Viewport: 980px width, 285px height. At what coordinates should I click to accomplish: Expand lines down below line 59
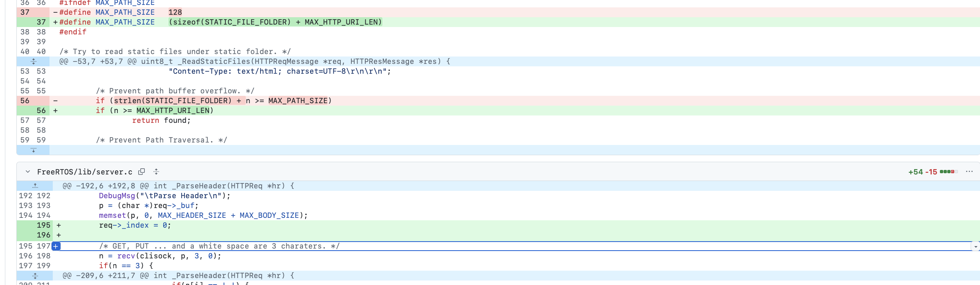coord(34,150)
